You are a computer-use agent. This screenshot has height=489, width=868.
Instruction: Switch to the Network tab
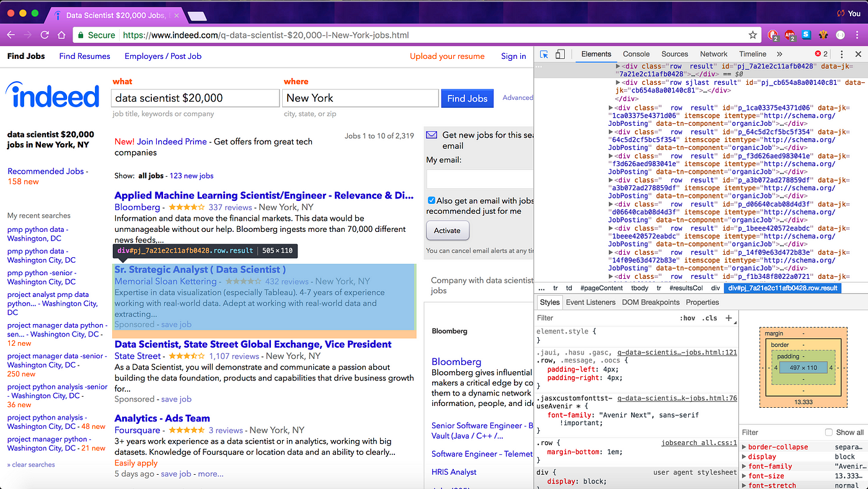pyautogui.click(x=714, y=55)
